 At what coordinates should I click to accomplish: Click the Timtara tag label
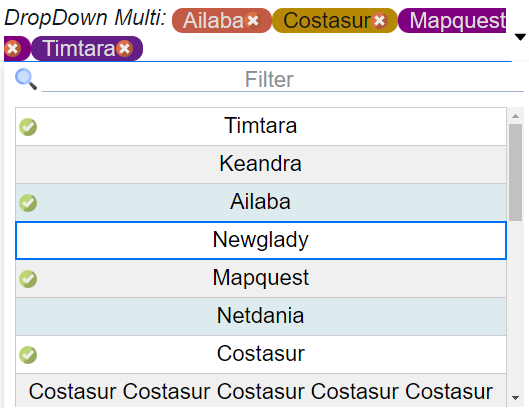(80, 49)
